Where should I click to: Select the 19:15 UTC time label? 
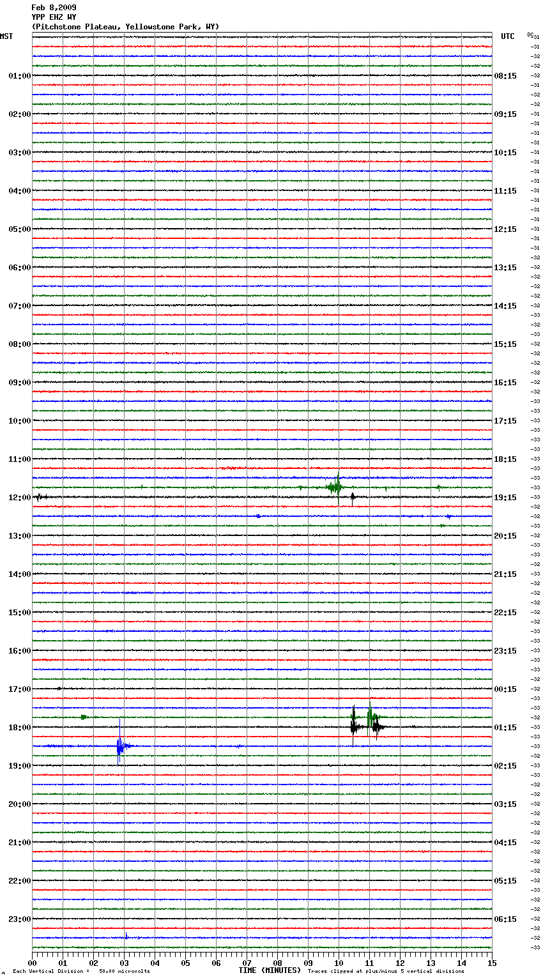click(x=505, y=498)
